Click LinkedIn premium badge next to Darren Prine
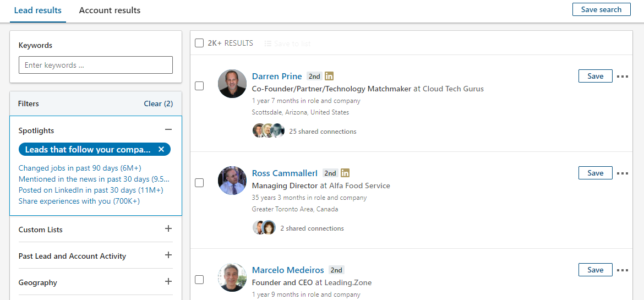The image size is (644, 300). (329, 76)
